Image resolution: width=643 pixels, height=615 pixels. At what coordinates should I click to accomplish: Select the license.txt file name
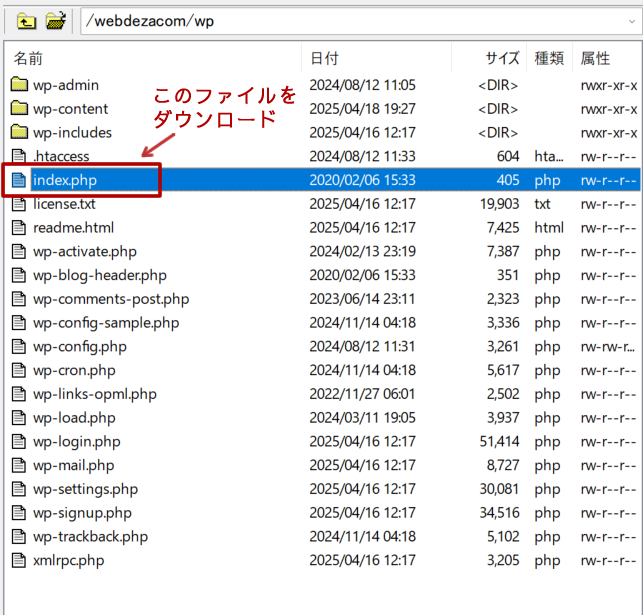[x=64, y=204]
